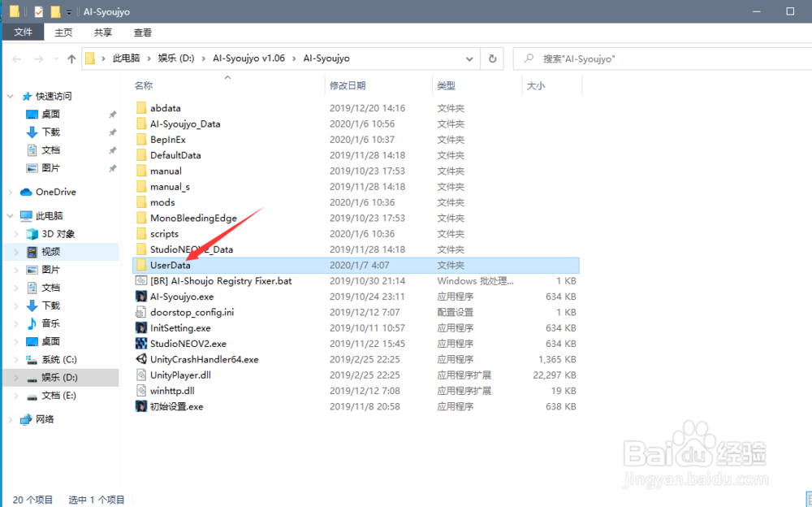
Task: Click StudioNEOV2.exe application icon
Action: pos(140,344)
